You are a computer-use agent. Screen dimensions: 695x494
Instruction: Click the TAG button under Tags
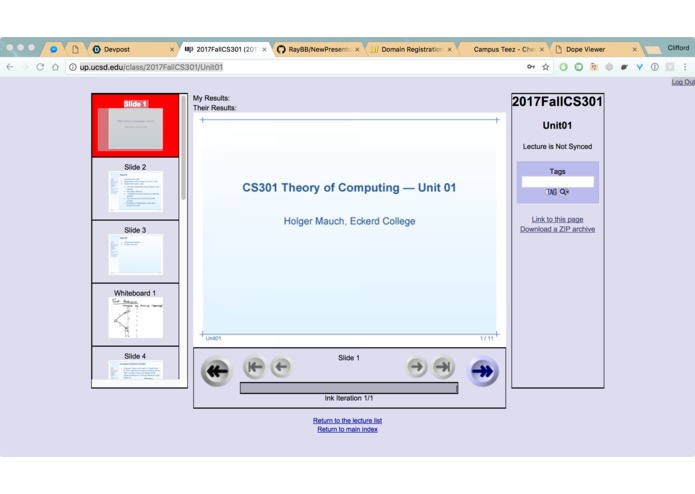551,192
